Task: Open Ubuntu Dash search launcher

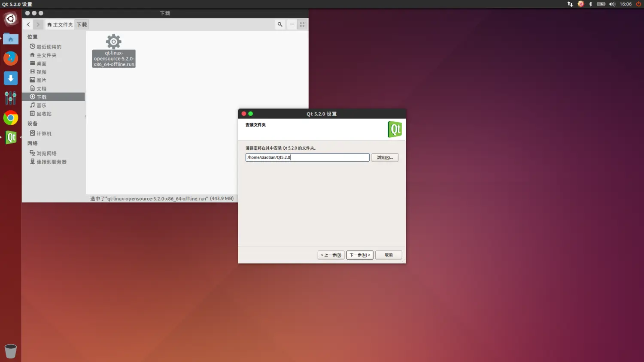Action: pyautogui.click(x=11, y=19)
